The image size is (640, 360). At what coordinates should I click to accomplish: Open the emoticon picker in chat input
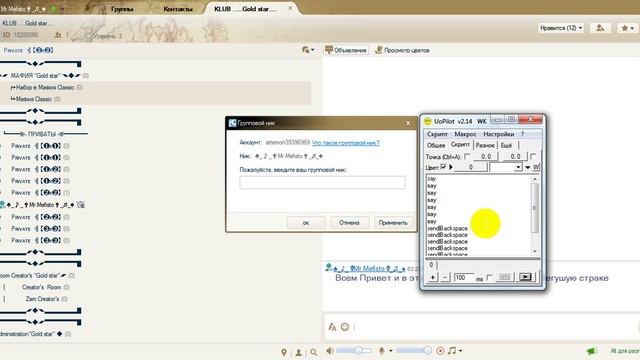[345, 327]
